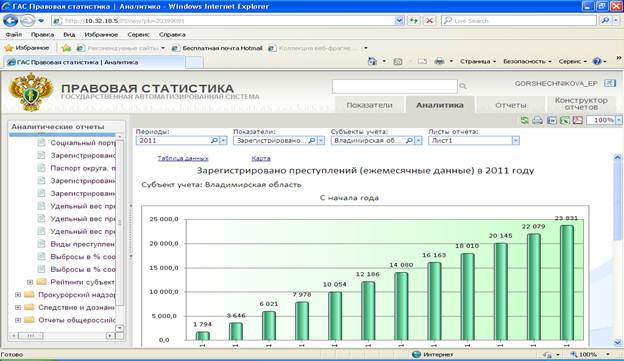Click the add to favorites bar star icon

[x=66, y=48]
